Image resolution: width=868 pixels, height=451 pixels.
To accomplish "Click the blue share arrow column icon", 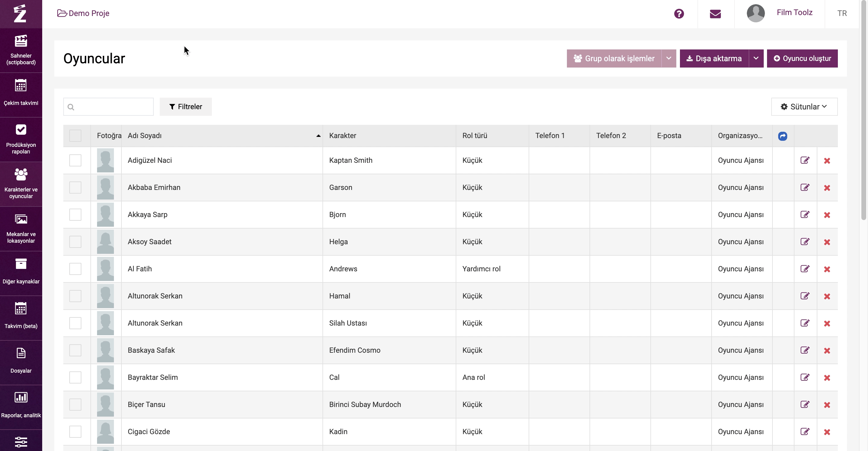I will click(782, 136).
